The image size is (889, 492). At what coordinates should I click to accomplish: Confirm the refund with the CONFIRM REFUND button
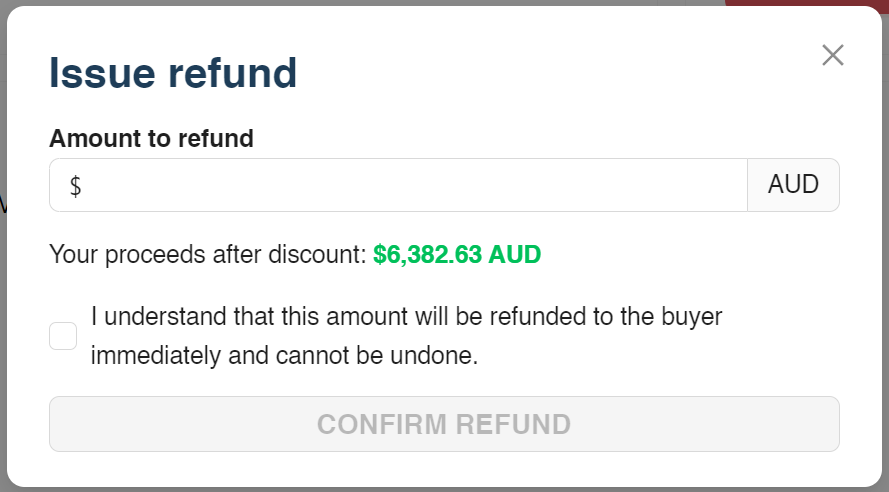coord(444,424)
